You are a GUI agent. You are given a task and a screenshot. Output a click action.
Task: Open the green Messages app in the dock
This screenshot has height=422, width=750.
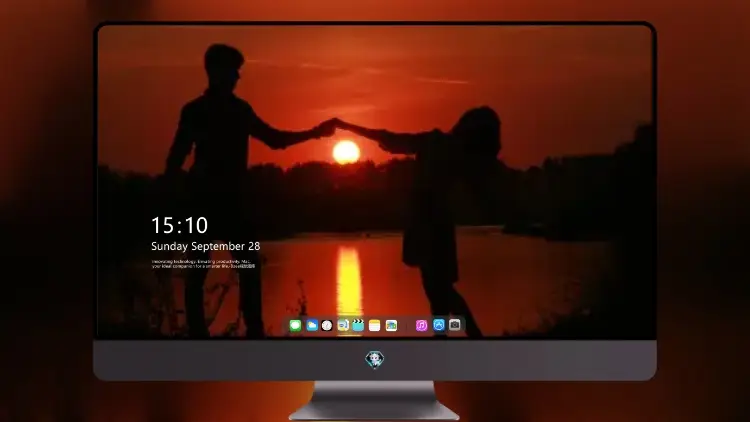(295, 325)
